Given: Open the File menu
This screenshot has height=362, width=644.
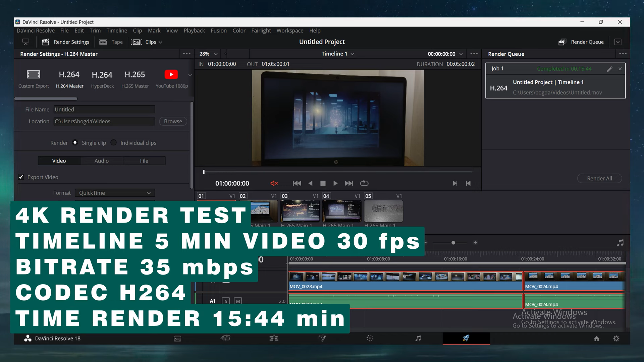Looking at the screenshot, I should point(64,31).
